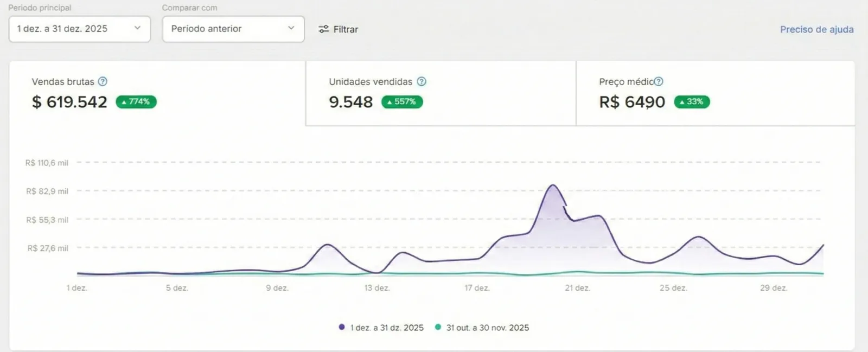
Task: Click the 5 dez. axis label
Action: coord(177,288)
